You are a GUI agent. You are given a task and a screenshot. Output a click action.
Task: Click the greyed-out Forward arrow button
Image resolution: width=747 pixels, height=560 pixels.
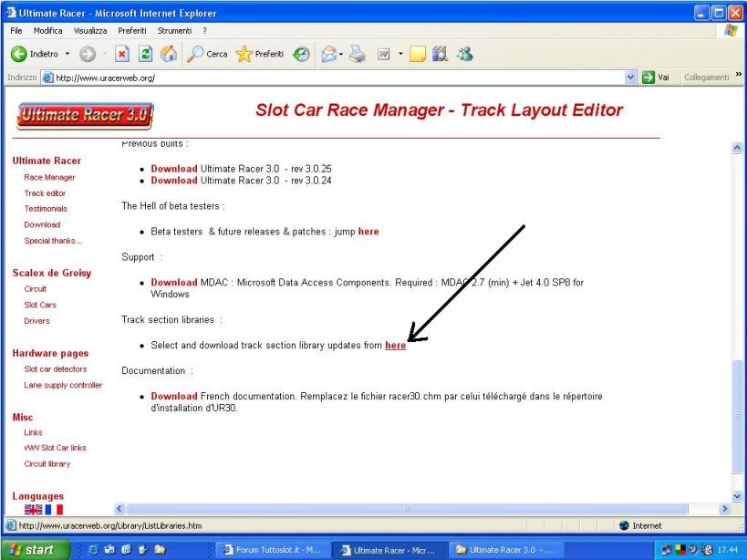pyautogui.click(x=88, y=54)
